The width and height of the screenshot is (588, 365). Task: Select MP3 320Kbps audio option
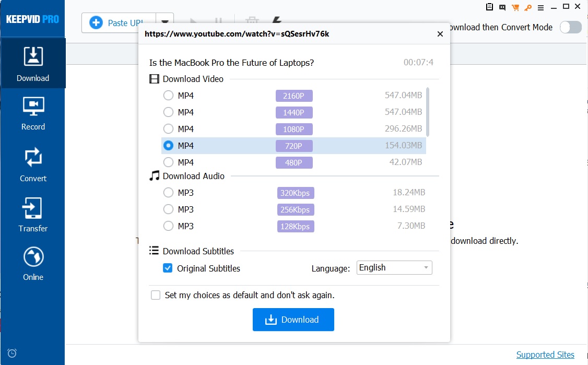(x=168, y=193)
